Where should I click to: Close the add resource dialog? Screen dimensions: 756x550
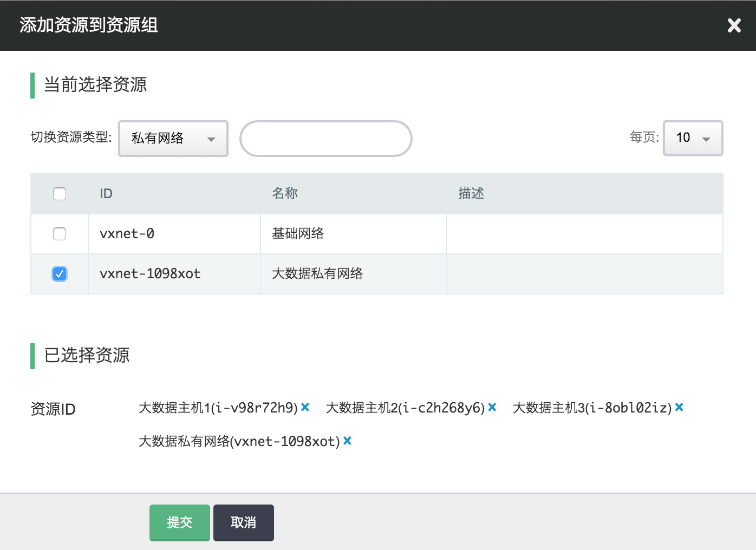point(734,25)
